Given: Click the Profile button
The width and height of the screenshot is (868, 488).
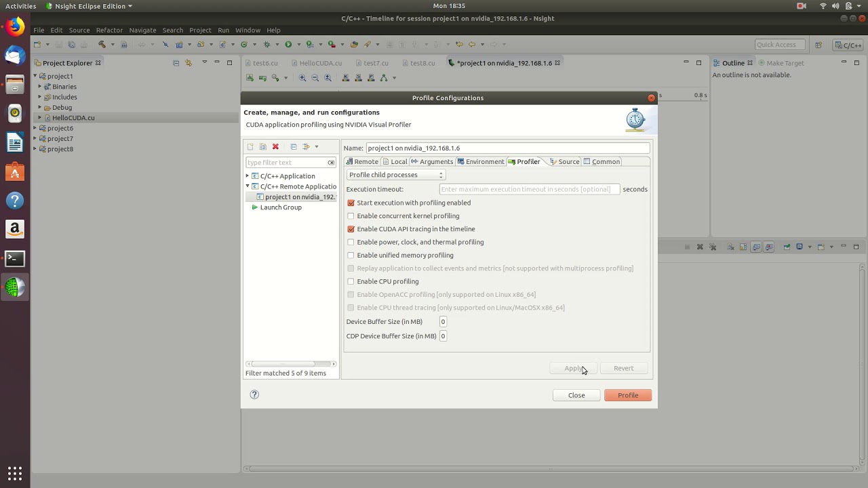Looking at the screenshot, I should click(x=628, y=395).
